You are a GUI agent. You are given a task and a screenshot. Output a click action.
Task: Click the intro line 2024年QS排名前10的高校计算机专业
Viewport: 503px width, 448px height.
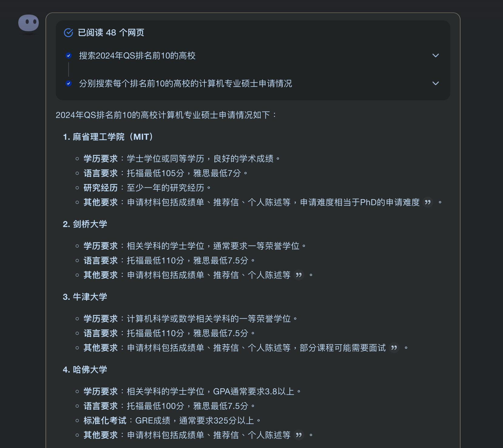pos(166,115)
